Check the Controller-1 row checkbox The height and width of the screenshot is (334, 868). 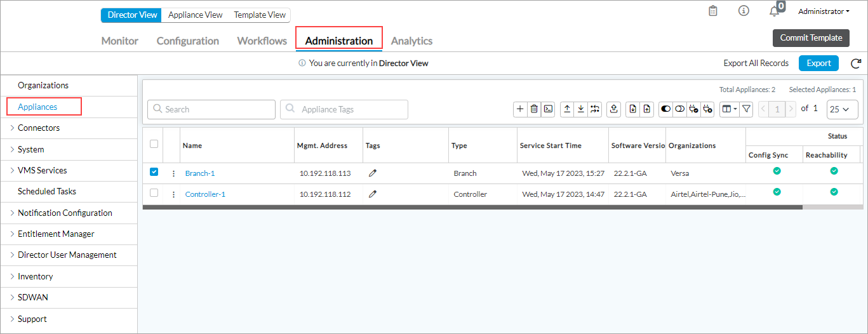pyautogui.click(x=154, y=193)
